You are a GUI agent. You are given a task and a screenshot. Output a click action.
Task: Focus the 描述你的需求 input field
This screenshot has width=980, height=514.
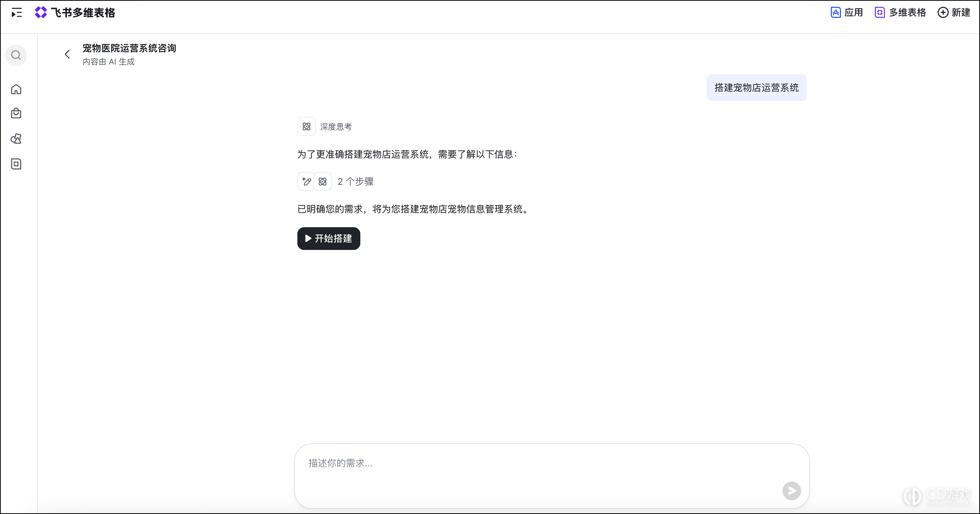(x=551, y=476)
